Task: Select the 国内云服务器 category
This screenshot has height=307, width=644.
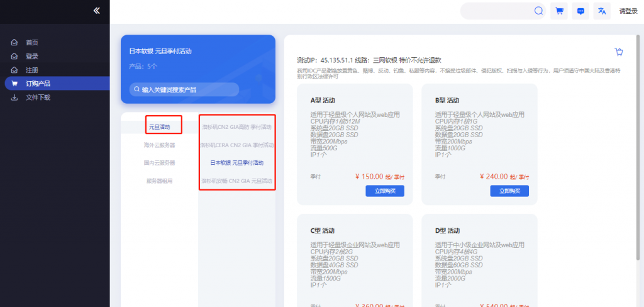Action: (x=159, y=163)
